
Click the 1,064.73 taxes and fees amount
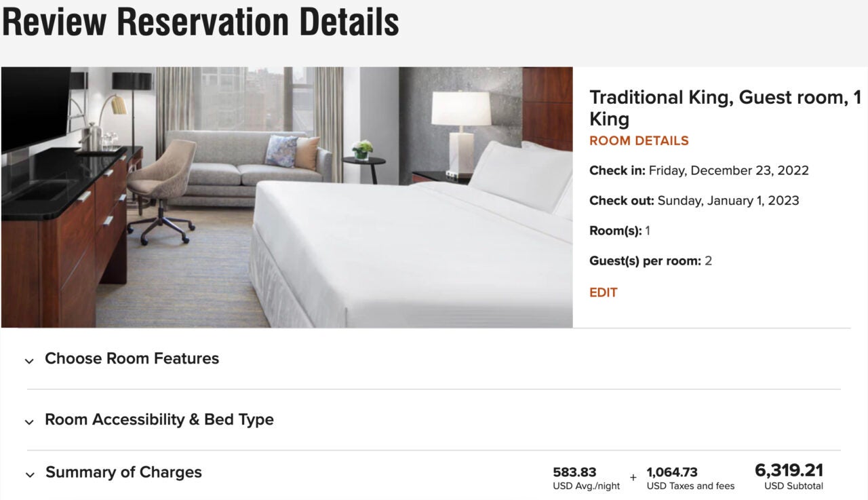click(x=672, y=472)
